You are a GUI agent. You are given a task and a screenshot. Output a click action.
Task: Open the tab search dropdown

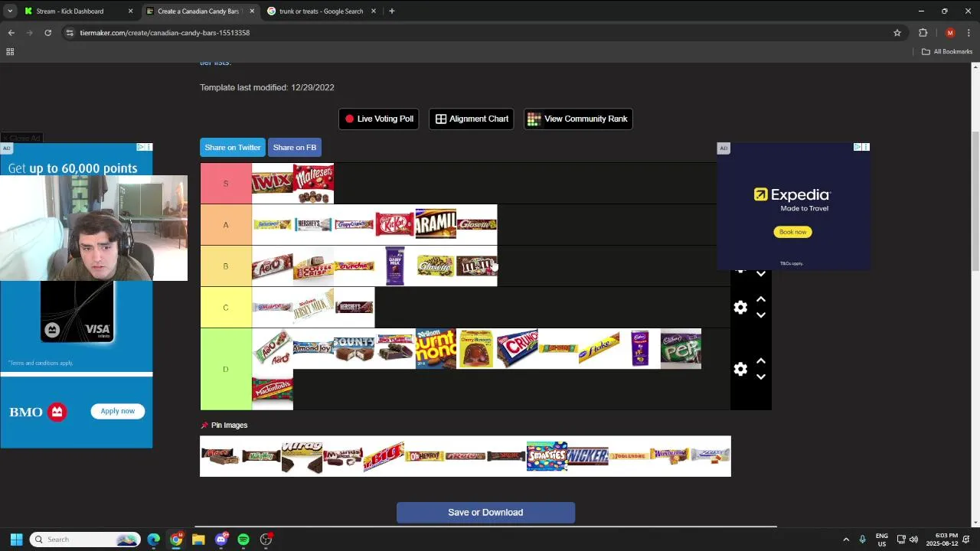pos(10,11)
